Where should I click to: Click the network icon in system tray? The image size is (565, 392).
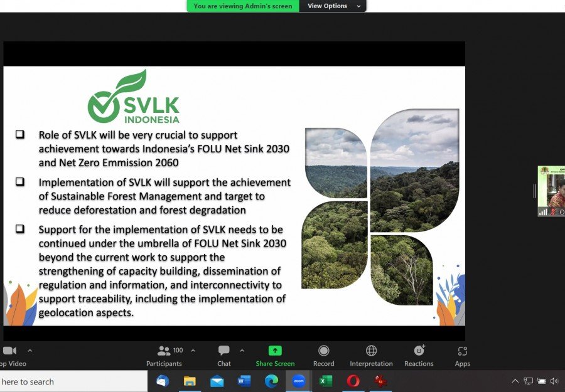(528, 381)
